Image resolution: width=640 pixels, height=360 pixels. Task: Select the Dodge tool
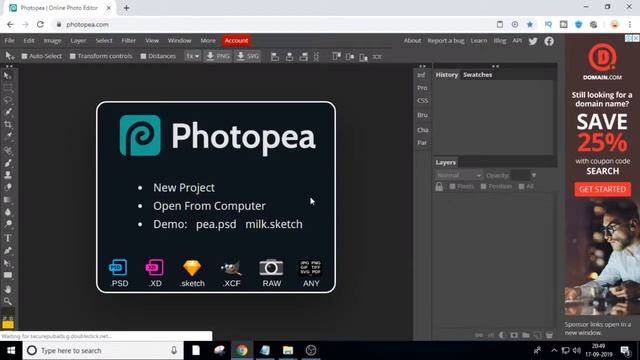click(x=7, y=224)
